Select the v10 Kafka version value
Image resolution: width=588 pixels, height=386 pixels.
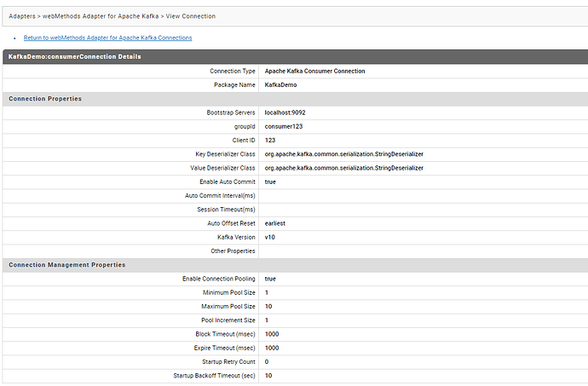tap(269, 238)
